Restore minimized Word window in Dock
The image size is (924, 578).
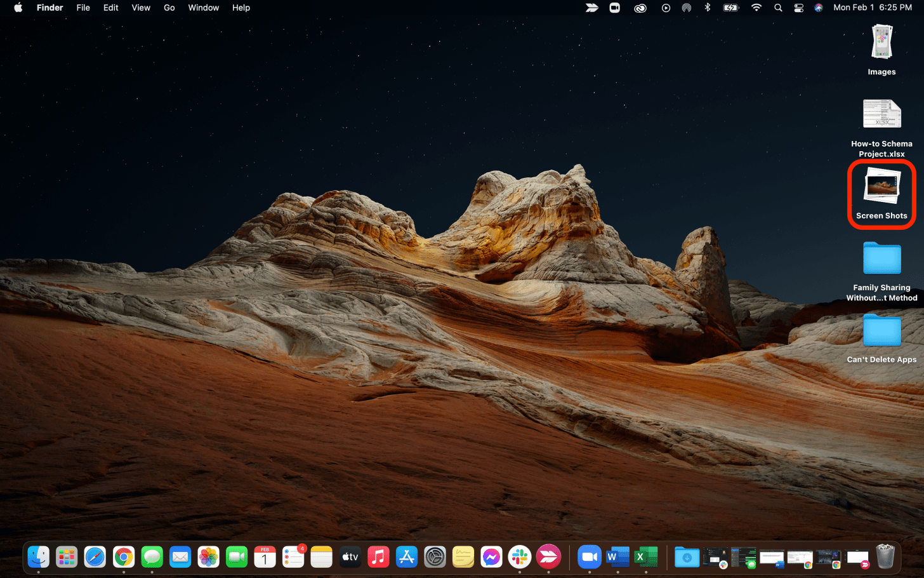[x=772, y=559]
